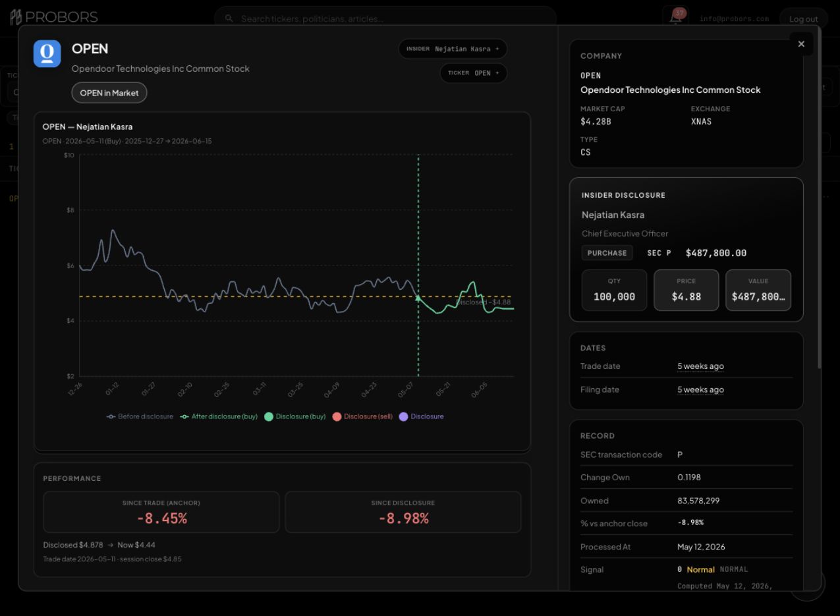This screenshot has height=616, width=840.
Task: Toggle the Disclosure (buy) legend marker
Action: pos(295,416)
